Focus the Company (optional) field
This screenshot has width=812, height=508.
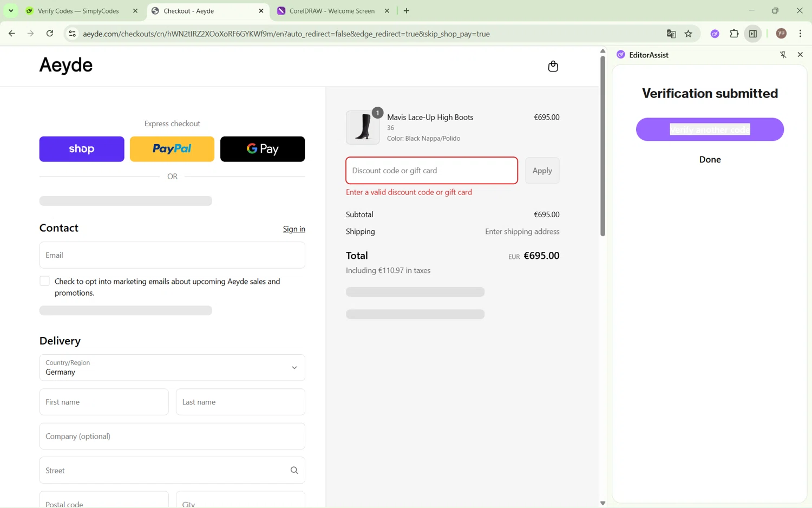click(172, 436)
